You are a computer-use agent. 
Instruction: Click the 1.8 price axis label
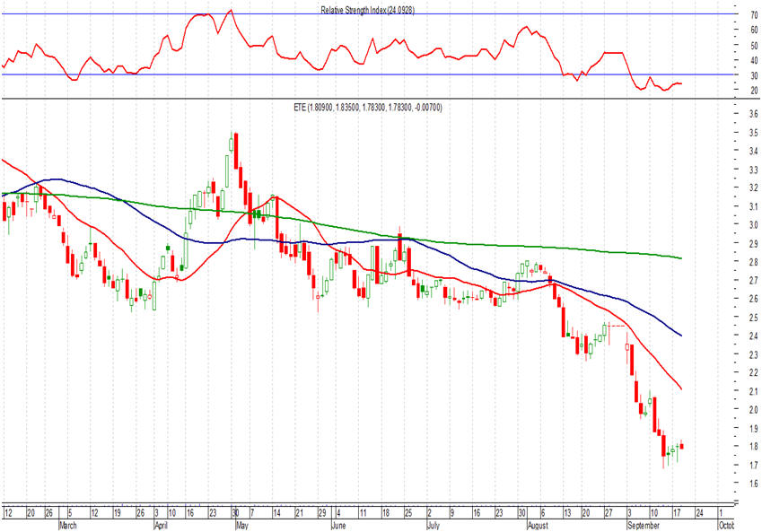click(x=753, y=447)
